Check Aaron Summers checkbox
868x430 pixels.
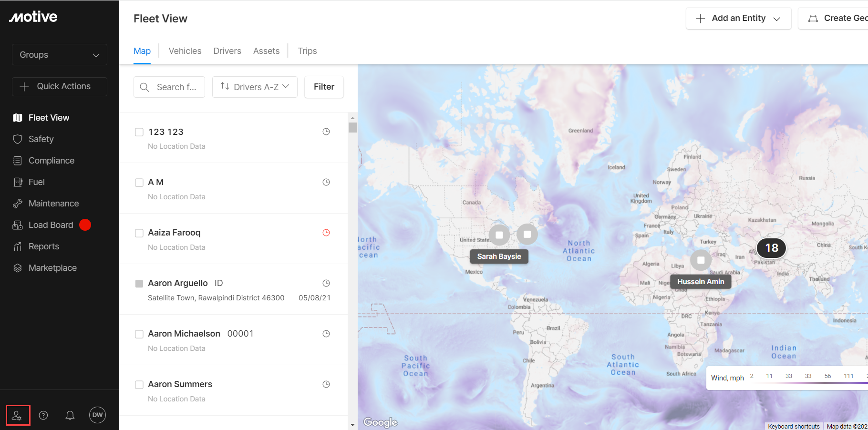click(139, 385)
